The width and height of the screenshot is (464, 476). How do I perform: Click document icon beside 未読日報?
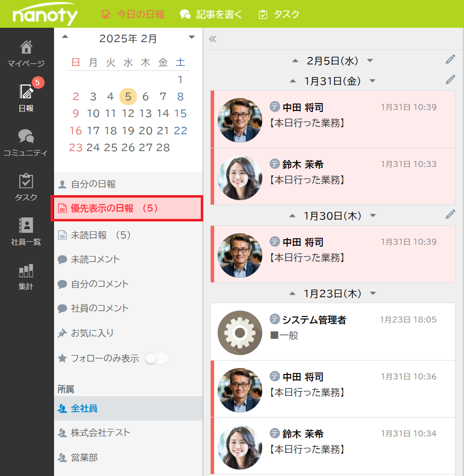tap(62, 235)
